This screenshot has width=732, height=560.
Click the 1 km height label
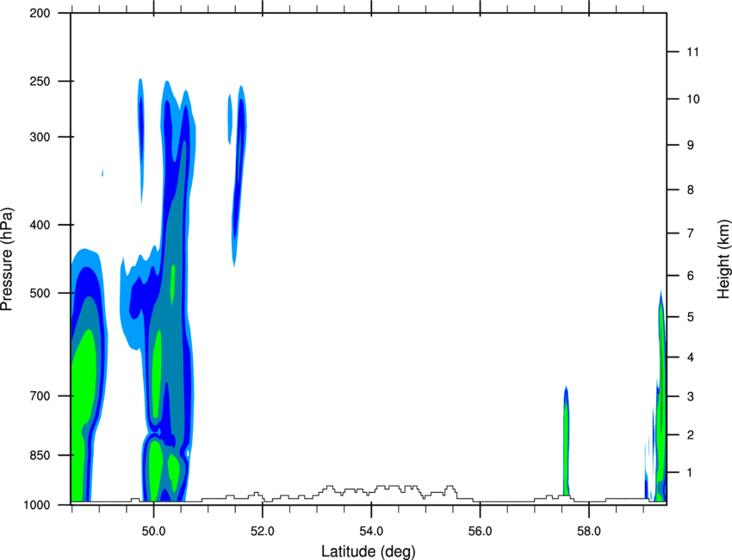point(691,473)
